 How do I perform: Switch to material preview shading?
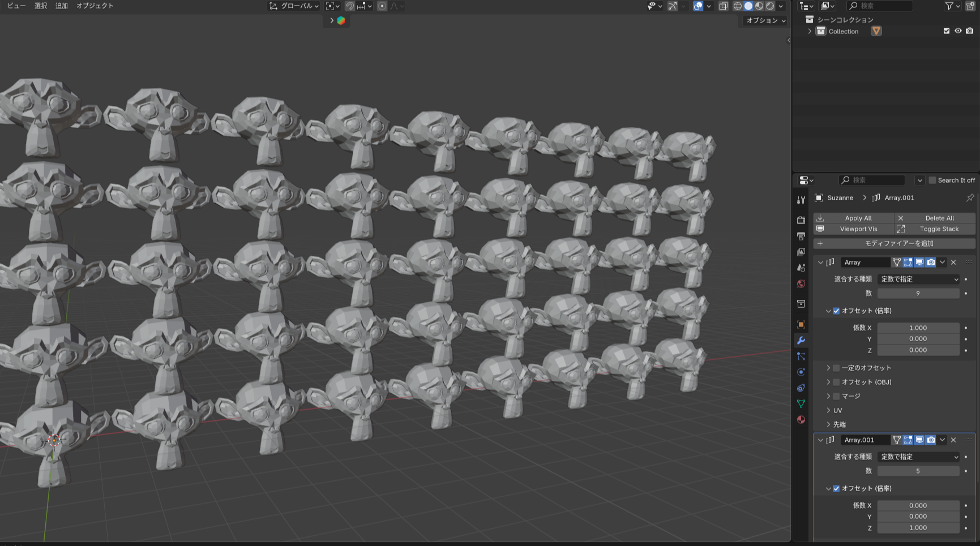point(759,6)
